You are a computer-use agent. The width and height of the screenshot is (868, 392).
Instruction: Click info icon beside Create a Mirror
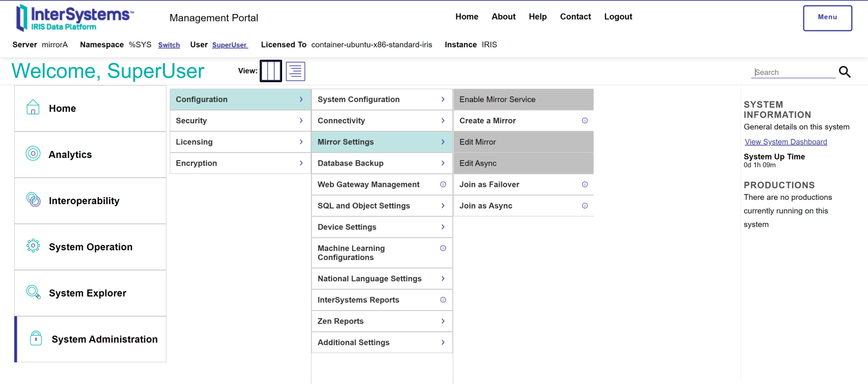(x=585, y=121)
